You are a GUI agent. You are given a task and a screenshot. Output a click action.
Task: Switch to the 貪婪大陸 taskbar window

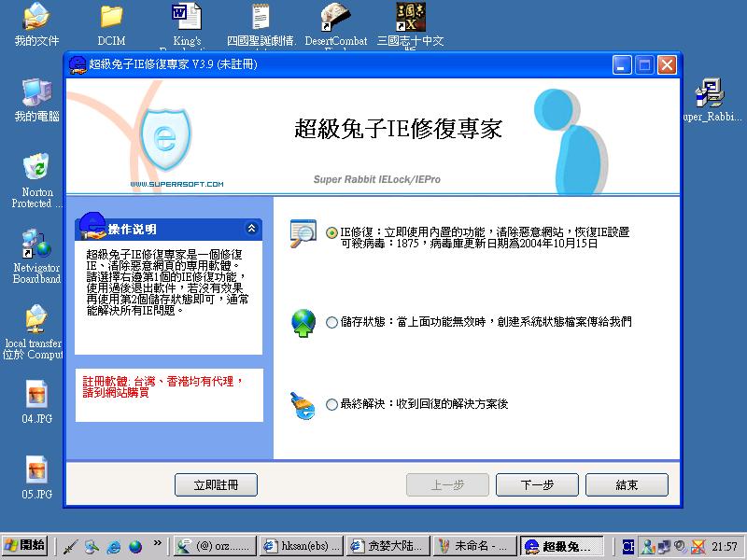pos(388,546)
